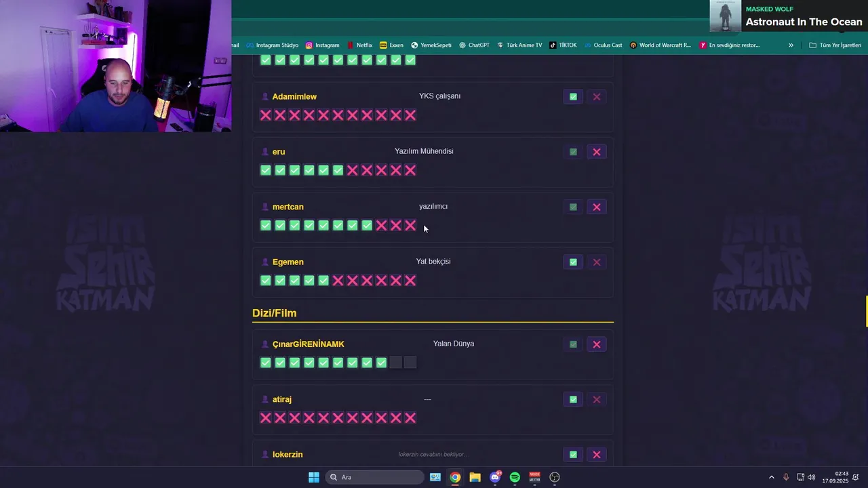
Task: Open the volume control in system tray
Action: (812, 477)
